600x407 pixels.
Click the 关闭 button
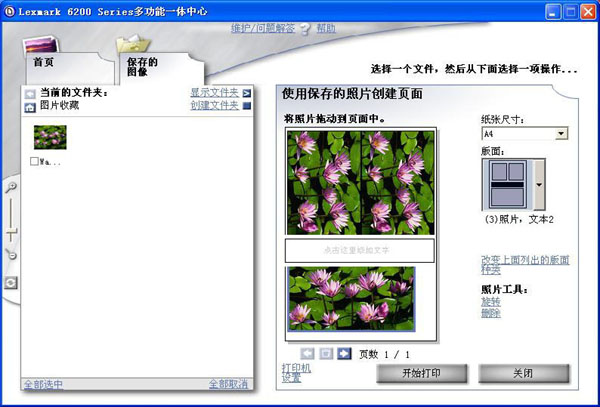(521, 373)
